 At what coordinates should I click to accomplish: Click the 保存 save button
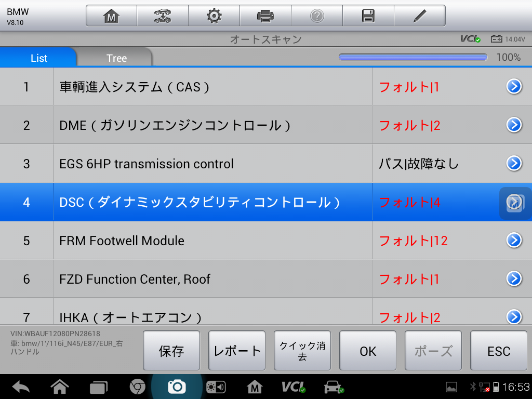click(171, 351)
